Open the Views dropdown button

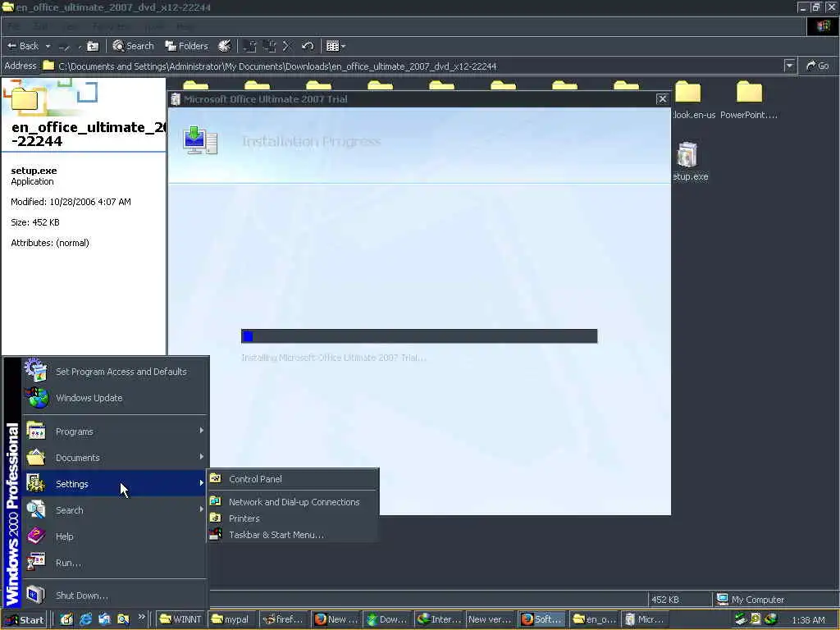pyautogui.click(x=336, y=46)
